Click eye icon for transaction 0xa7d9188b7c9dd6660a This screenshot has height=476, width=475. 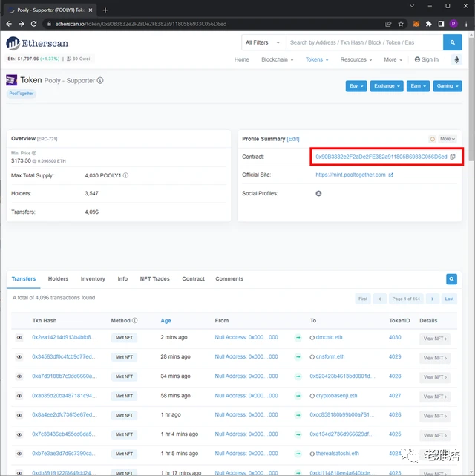tap(19, 376)
